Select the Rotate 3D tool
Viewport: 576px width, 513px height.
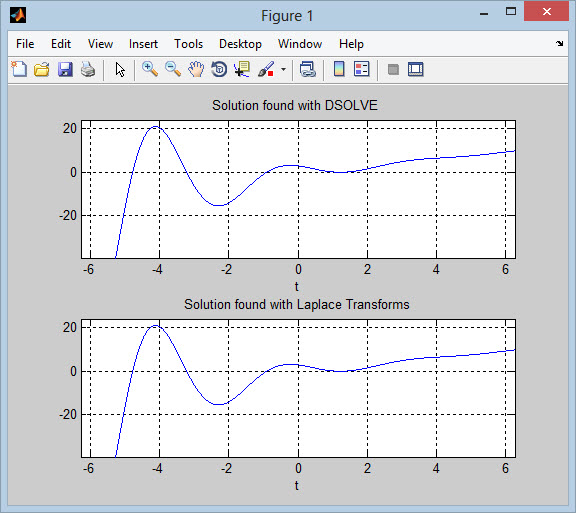coord(219,69)
